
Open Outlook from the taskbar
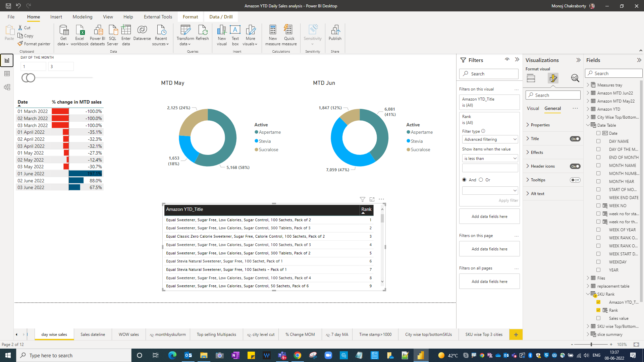coord(188,355)
